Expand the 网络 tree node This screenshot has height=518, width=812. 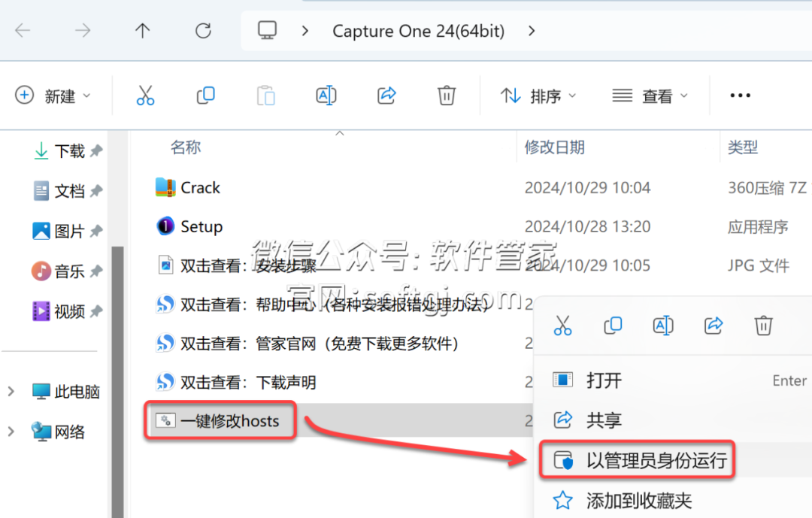(x=11, y=432)
